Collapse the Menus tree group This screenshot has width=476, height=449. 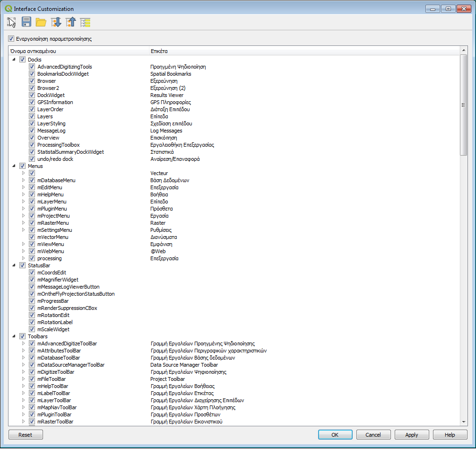pyautogui.click(x=14, y=166)
